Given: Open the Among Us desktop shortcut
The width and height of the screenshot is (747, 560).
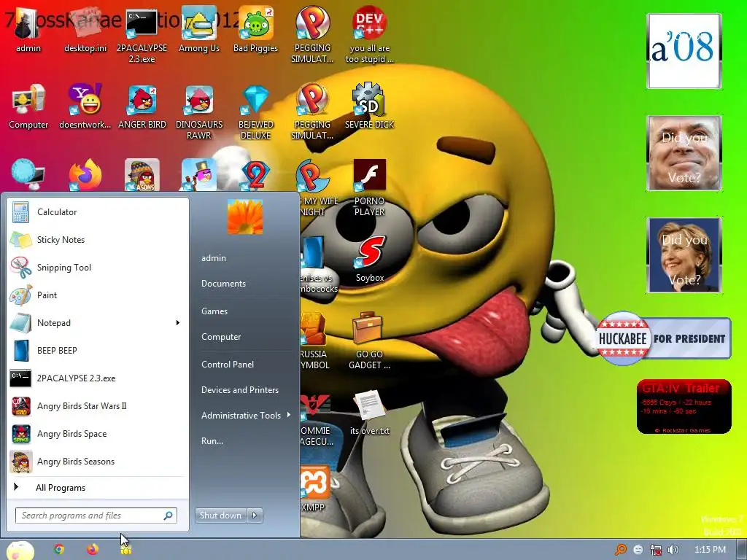Looking at the screenshot, I should [x=199, y=29].
